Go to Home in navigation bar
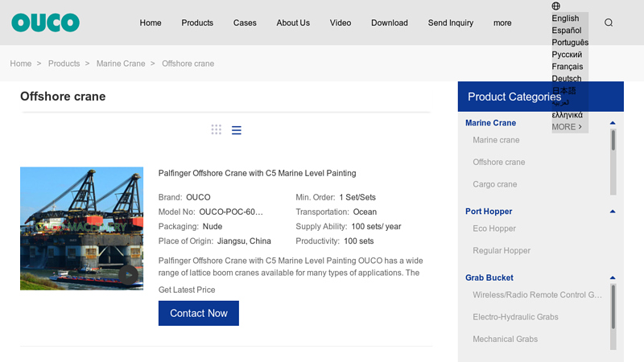 click(x=151, y=23)
